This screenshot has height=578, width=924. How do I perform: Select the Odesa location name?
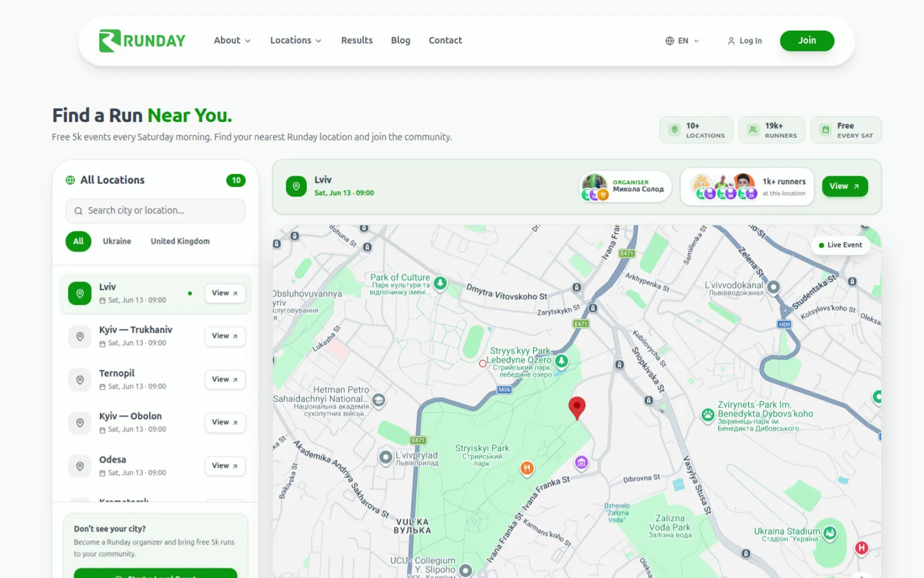click(113, 460)
